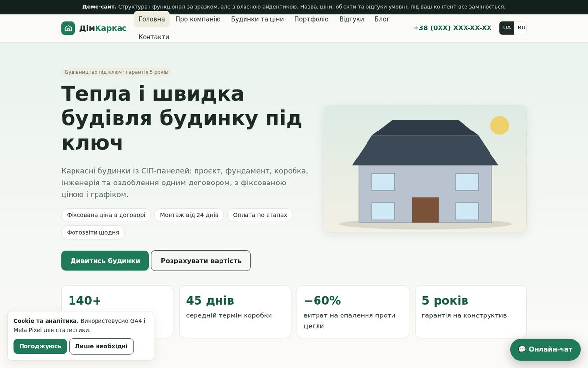
Task: Click the 5 років guarantee card
Action: coord(471,312)
